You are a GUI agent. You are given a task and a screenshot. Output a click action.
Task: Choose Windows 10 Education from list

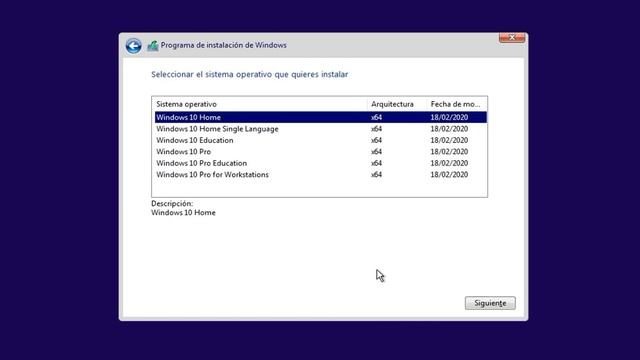tap(321, 140)
